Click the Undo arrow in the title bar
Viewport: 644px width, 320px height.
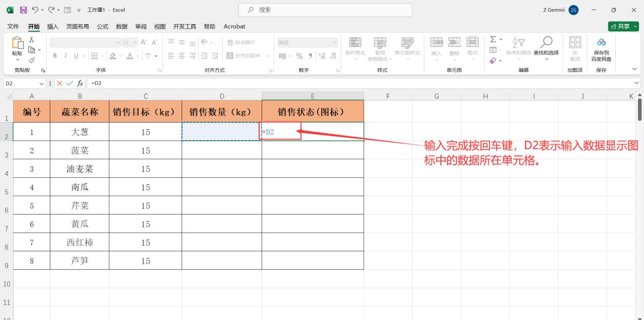35,10
